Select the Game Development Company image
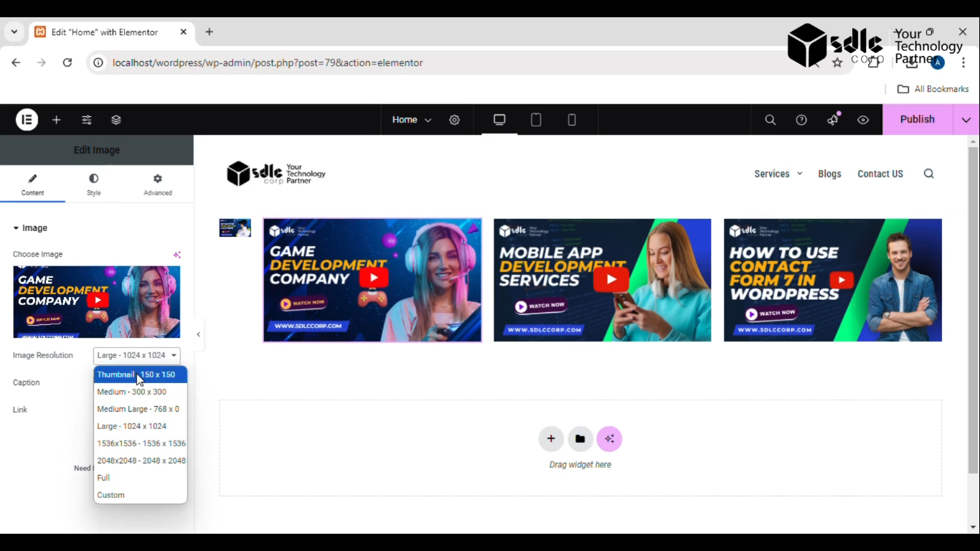The width and height of the screenshot is (980, 551). 372,281
